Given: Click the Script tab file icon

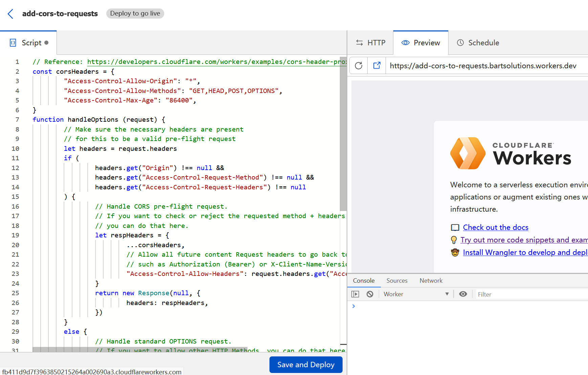Looking at the screenshot, I should pyautogui.click(x=13, y=43).
